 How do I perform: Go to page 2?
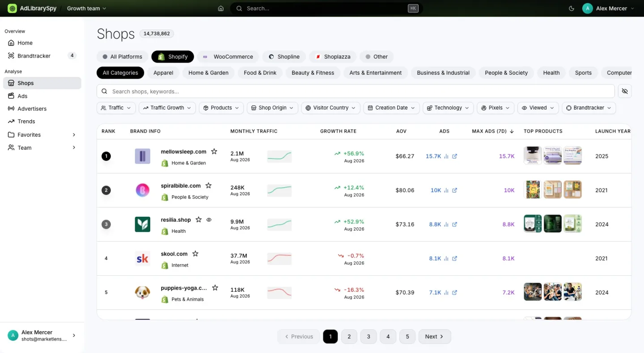click(x=349, y=336)
